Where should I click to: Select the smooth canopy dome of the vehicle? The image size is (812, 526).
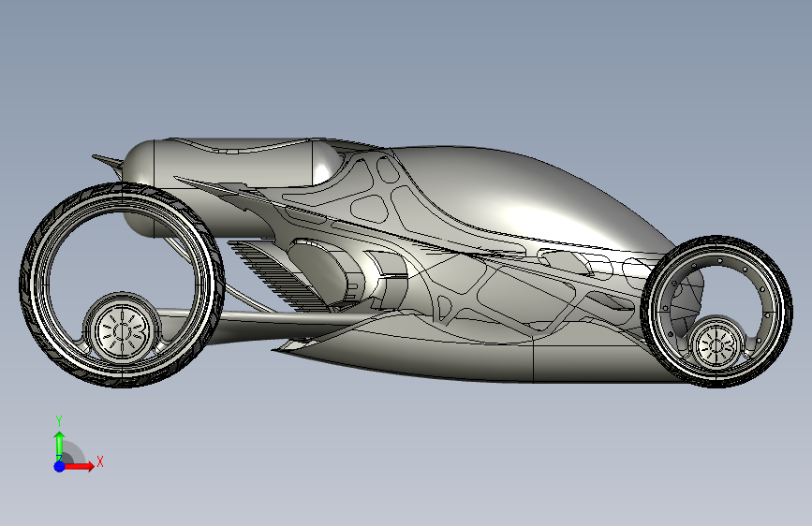pos(518,197)
